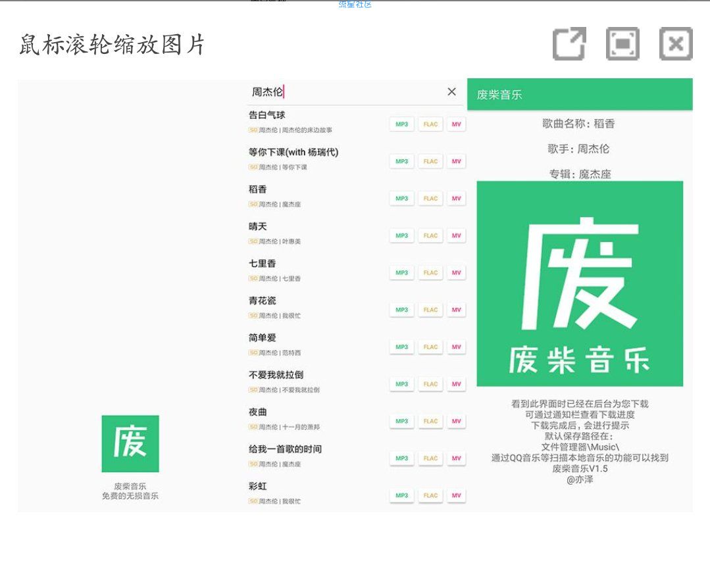Select song title 给我一首歌的时间
Viewport: 710px width, 588px height.
click(286, 449)
